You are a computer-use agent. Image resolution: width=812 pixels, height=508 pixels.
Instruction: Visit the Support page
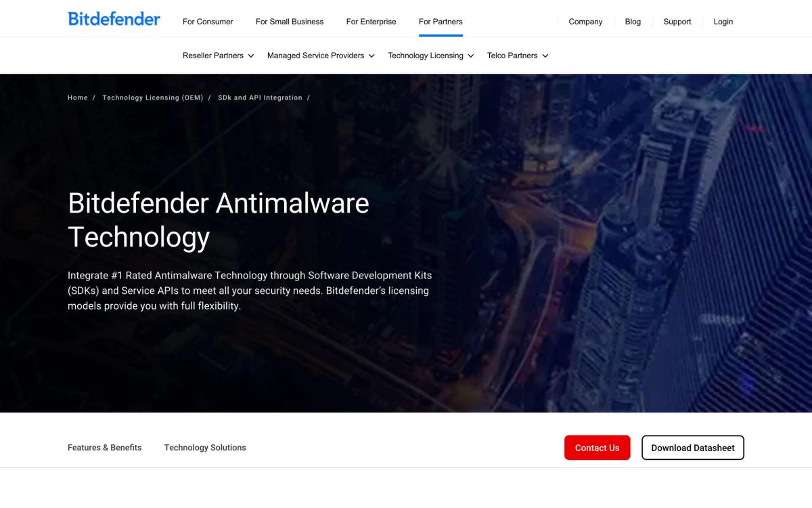(677, 22)
